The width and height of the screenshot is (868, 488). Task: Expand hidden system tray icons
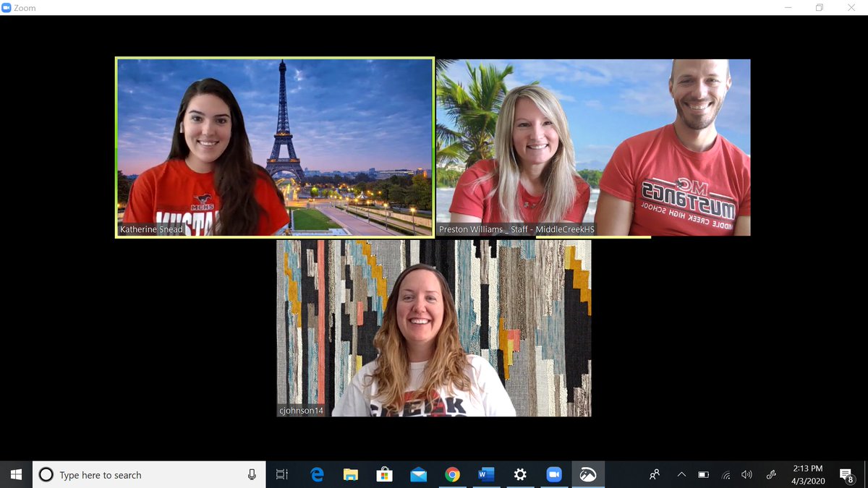[681, 475]
